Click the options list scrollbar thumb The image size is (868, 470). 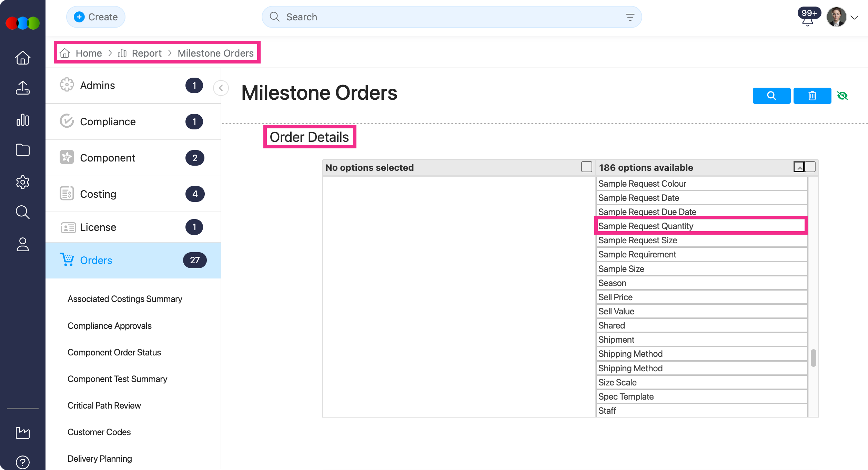click(x=813, y=358)
